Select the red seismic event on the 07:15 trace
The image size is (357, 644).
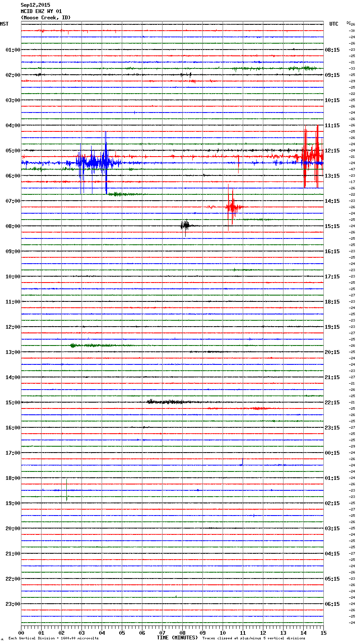(x=231, y=207)
